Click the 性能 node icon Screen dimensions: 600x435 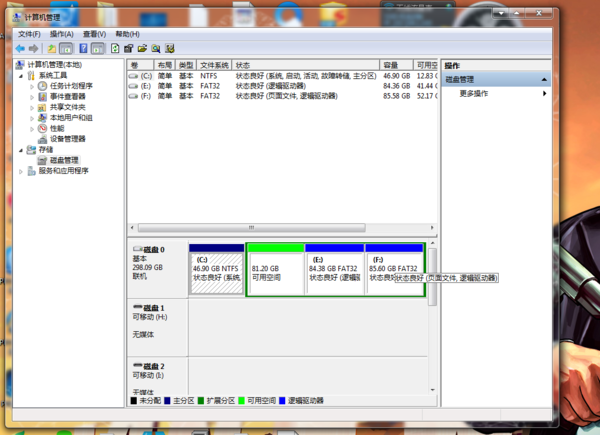click(x=42, y=128)
